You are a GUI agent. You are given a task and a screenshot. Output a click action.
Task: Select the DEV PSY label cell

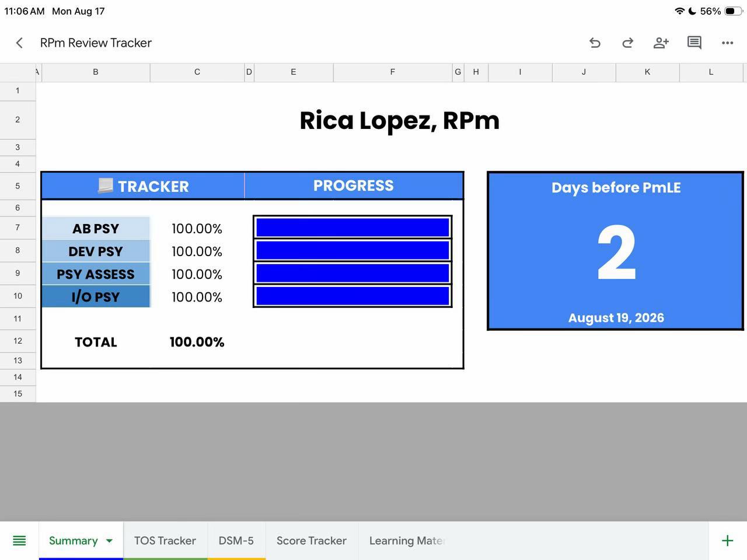[96, 251]
